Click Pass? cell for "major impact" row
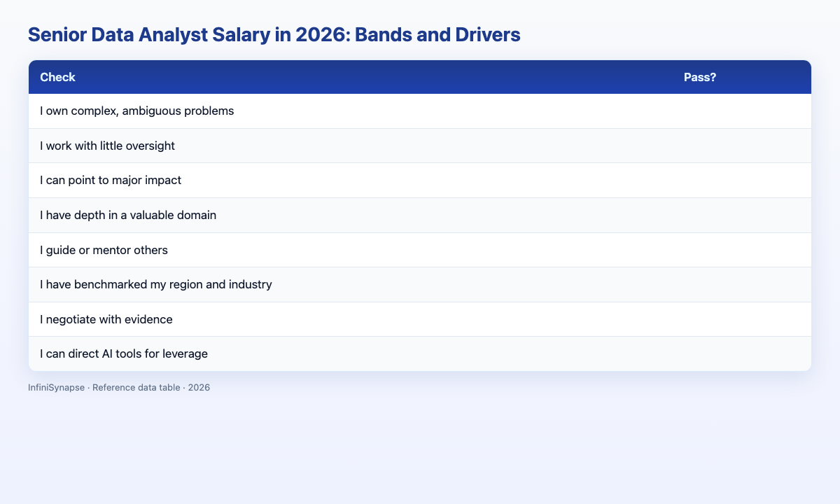This screenshot has height=504, width=840. (741, 181)
